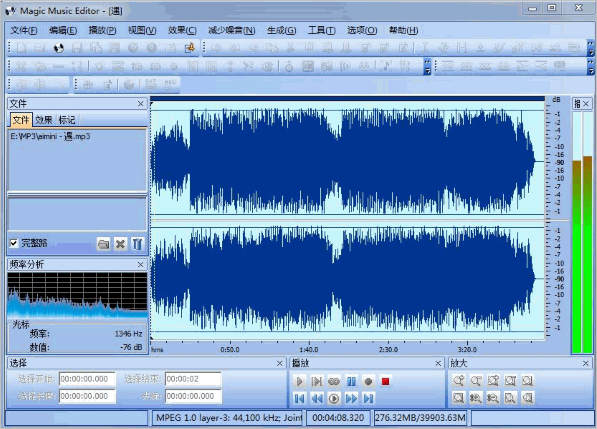
Task: Click the scissors Cut toolbar icon
Action: pos(291,48)
